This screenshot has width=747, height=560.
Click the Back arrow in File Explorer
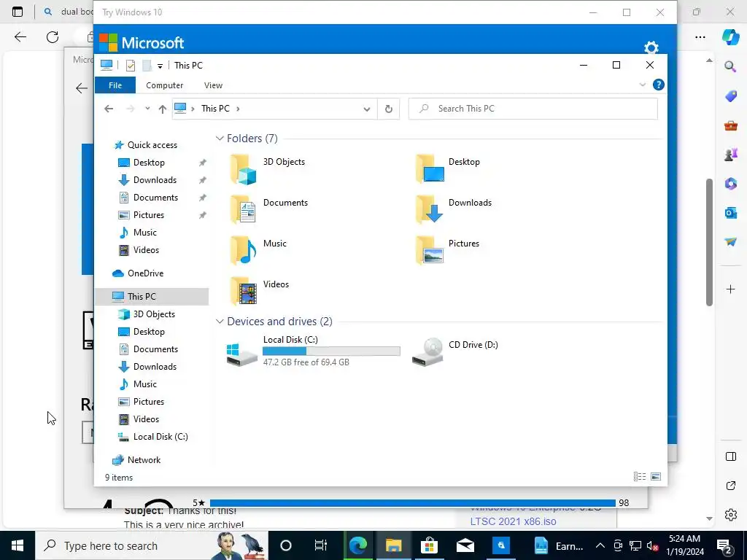109,109
